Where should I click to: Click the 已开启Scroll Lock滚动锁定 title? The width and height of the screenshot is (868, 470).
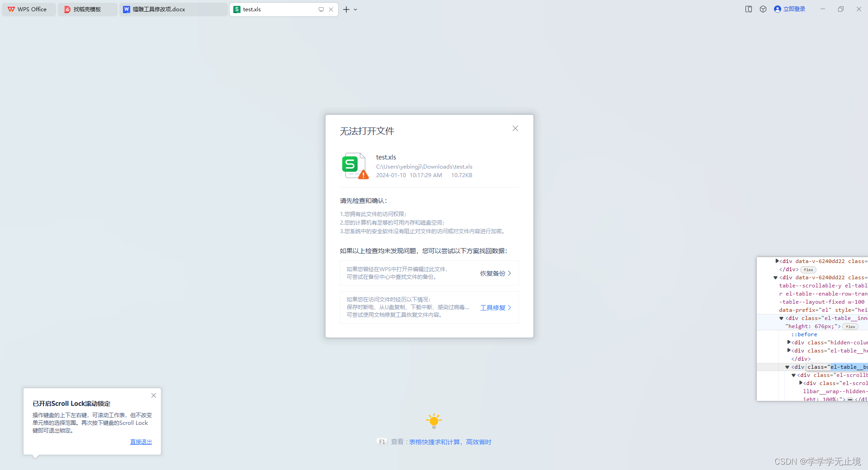[71, 404]
